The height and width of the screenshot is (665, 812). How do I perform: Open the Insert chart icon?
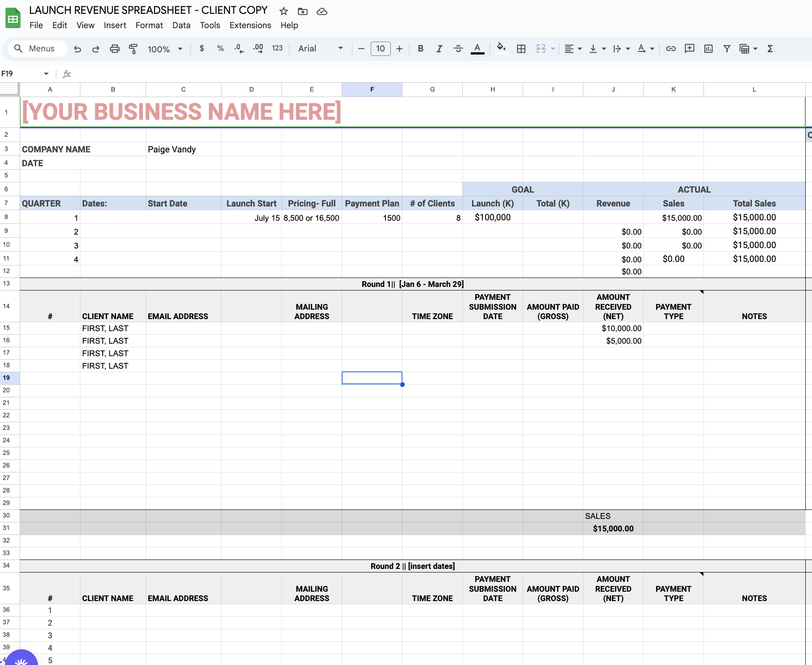tap(708, 49)
